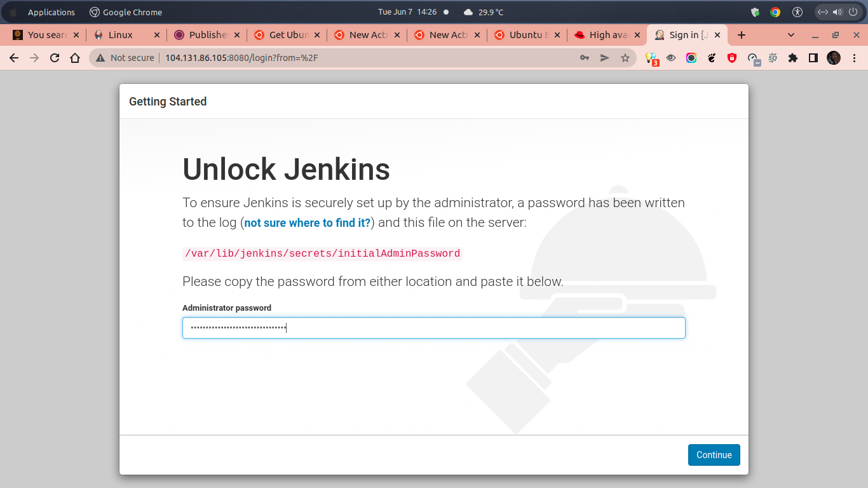
Task: Open the 'not sure where to find it?' link
Action: click(308, 223)
